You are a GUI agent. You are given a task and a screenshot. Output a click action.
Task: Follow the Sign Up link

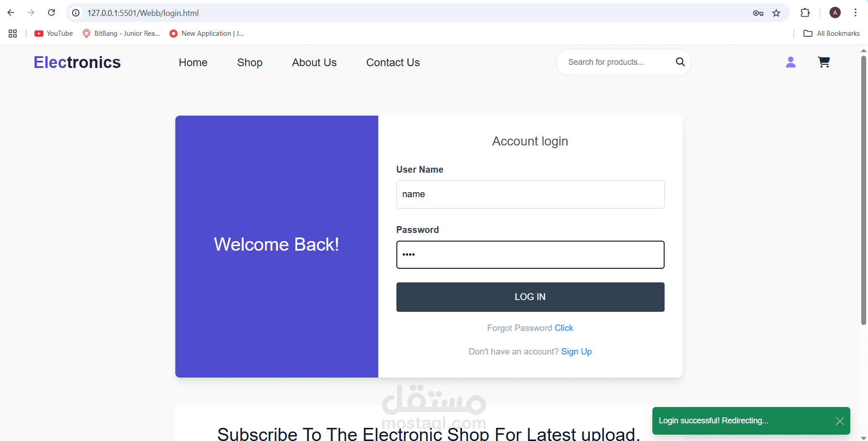pyautogui.click(x=576, y=352)
